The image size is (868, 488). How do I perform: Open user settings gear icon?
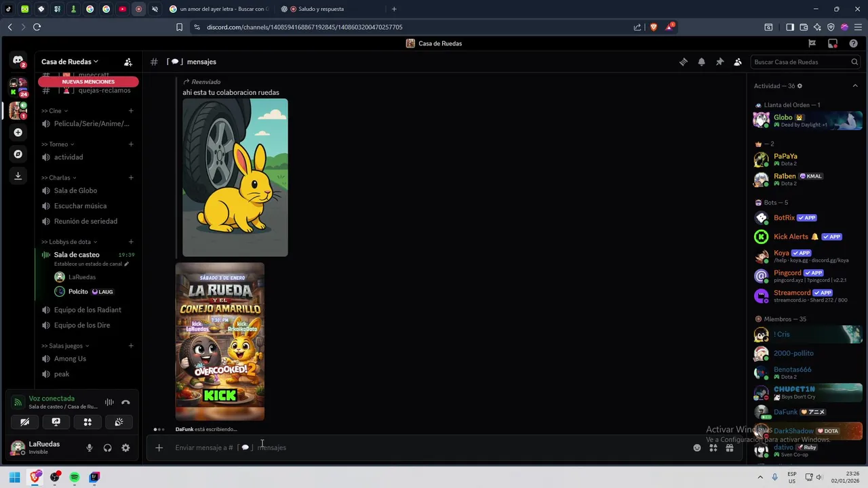125,447
